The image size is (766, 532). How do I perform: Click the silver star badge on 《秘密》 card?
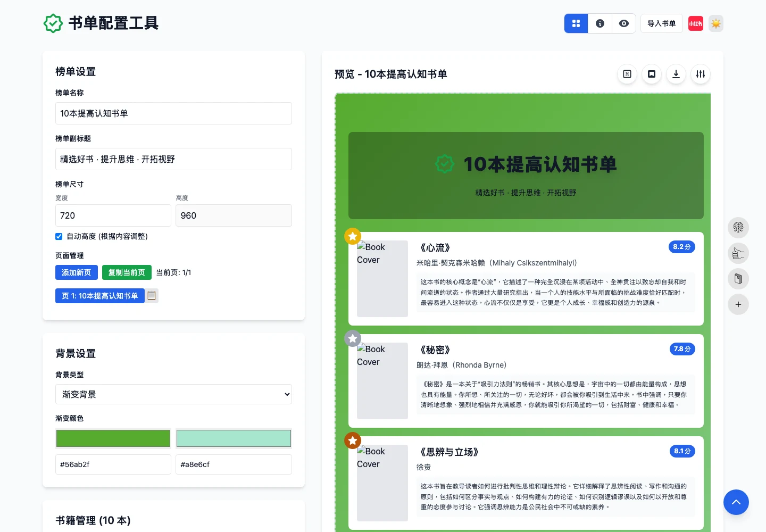coord(353,338)
